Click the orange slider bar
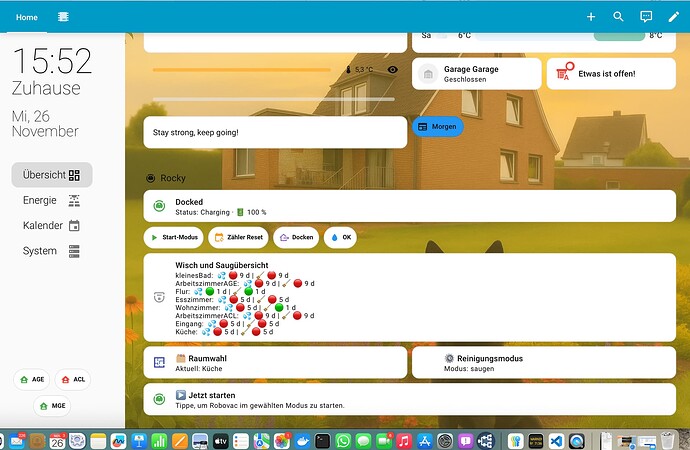The width and height of the screenshot is (690, 450). (240, 70)
